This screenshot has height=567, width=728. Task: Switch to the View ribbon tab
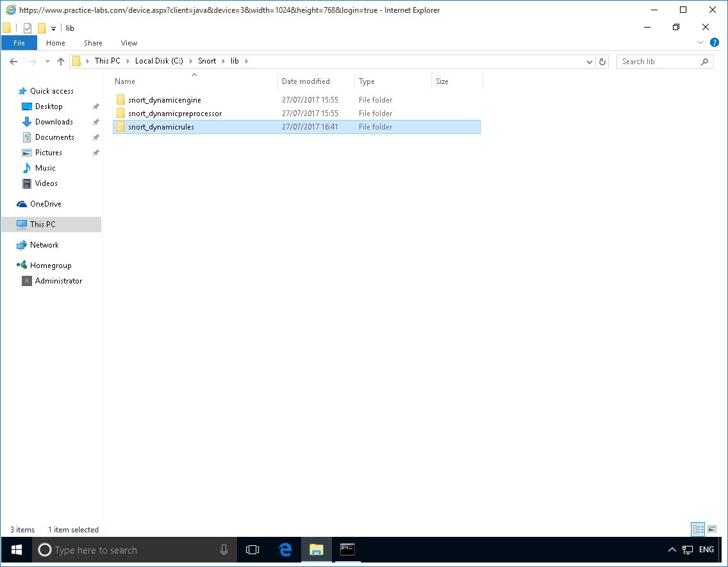pyautogui.click(x=129, y=43)
